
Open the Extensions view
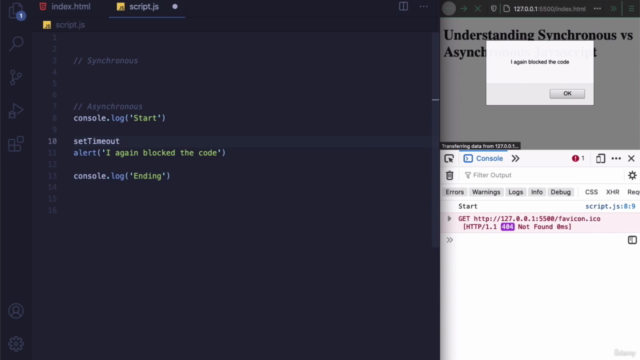pos(16,144)
